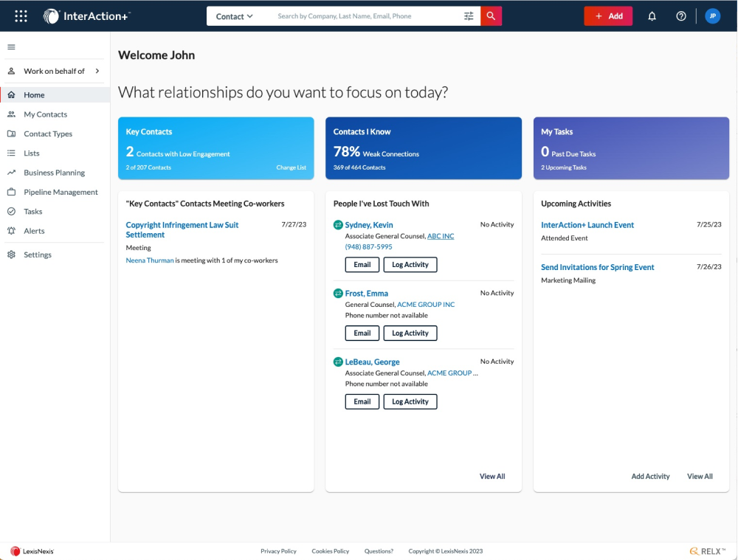Screen dimensions: 738x560
Task: Click the InterAction+ logo
Action: pos(86,16)
